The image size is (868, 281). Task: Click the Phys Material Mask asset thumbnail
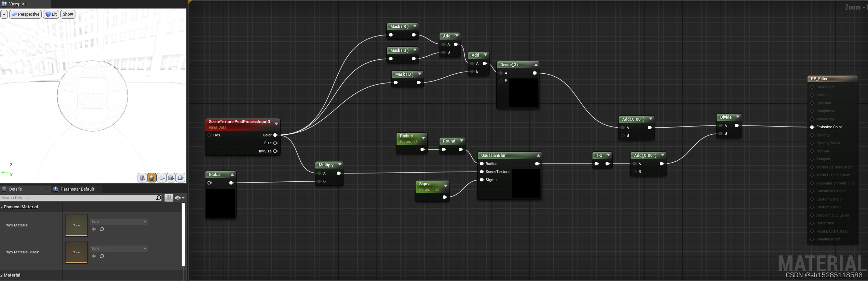click(76, 252)
